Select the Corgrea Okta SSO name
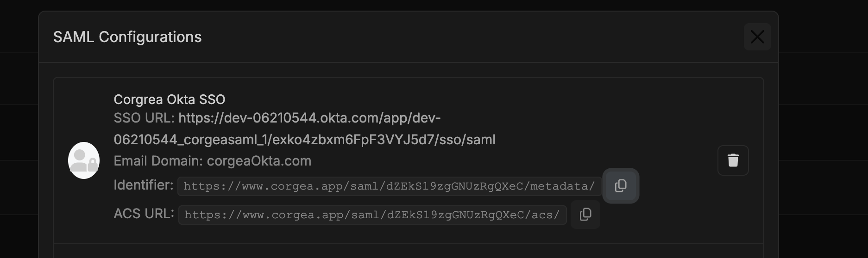 click(170, 99)
